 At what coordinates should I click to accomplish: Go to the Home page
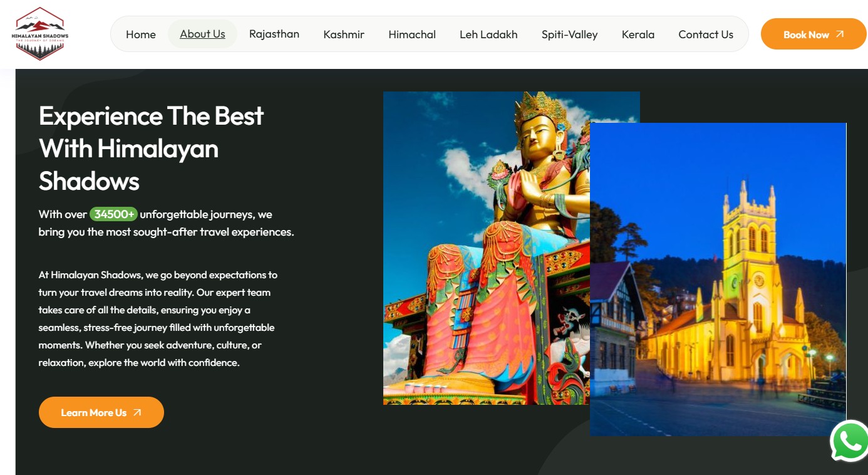141,34
